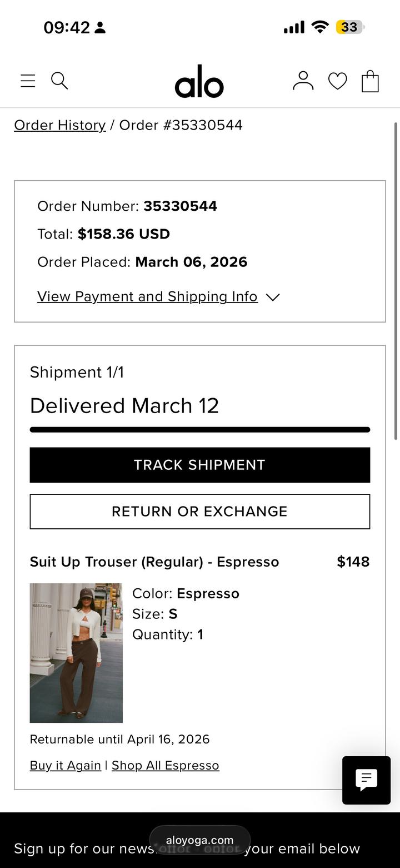Tap the aloyoga.com address pill
This screenshot has width=400, height=868.
click(199, 840)
